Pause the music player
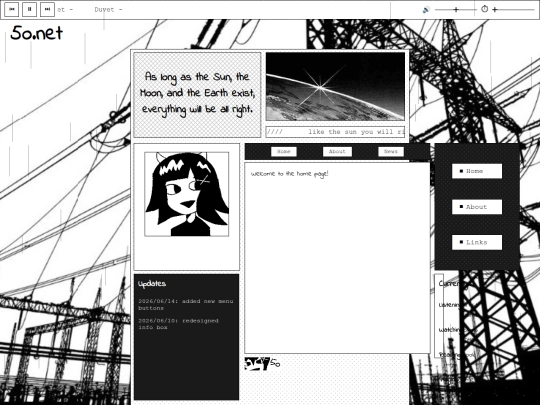Viewport: 540px width, 405px height. [29, 9]
